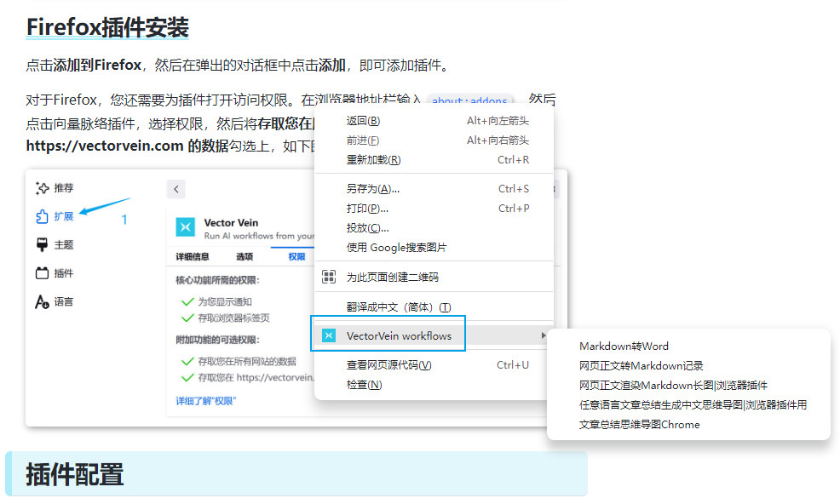
Task: Click 核心功能所需的权限 heading text
Action: pyautogui.click(x=217, y=280)
